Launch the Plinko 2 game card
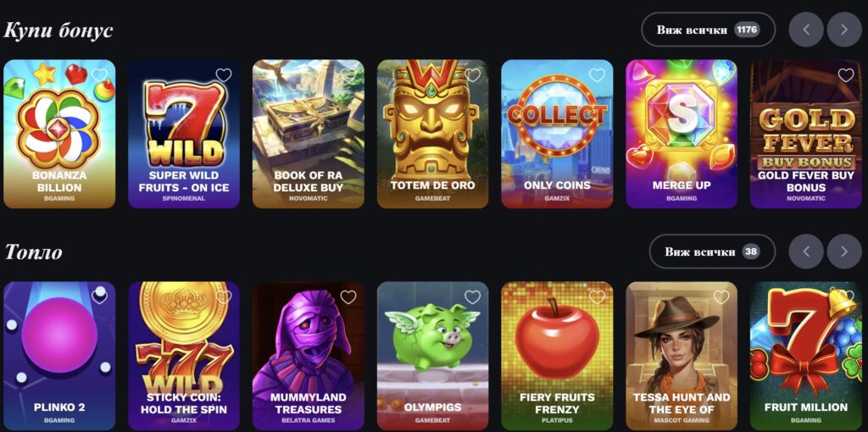The height and width of the screenshot is (432, 868). (60, 357)
